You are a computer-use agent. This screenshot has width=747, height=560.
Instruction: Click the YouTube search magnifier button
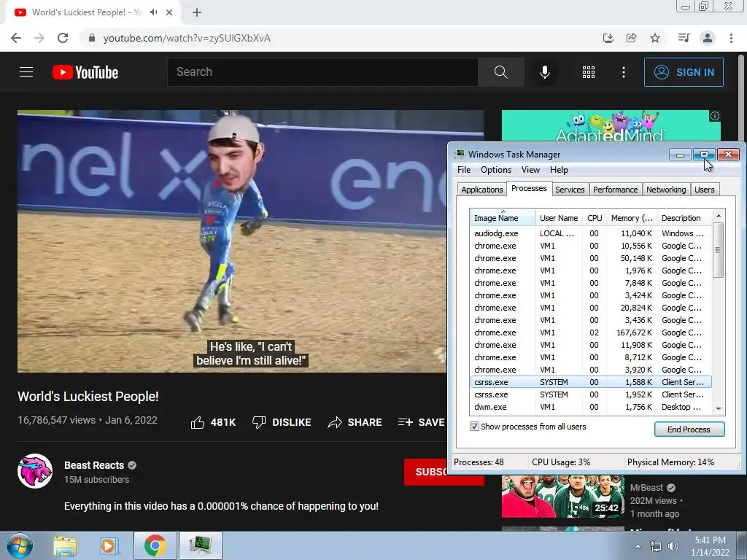[500, 72]
